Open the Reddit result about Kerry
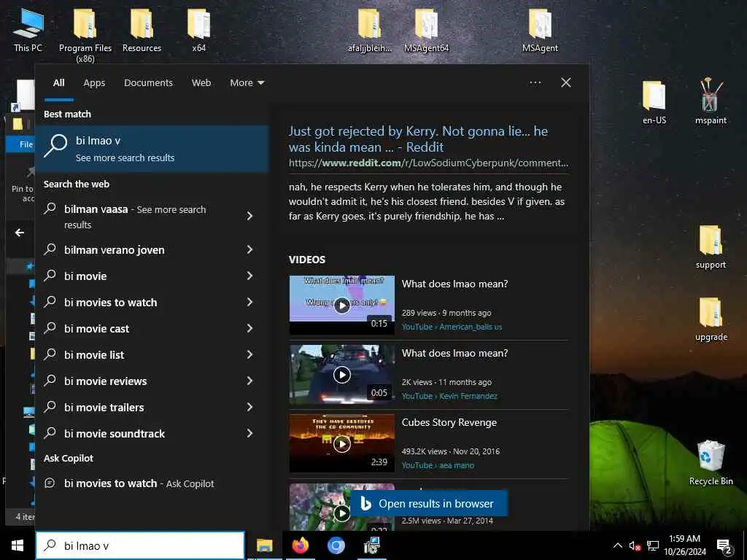747x560 pixels. point(418,139)
